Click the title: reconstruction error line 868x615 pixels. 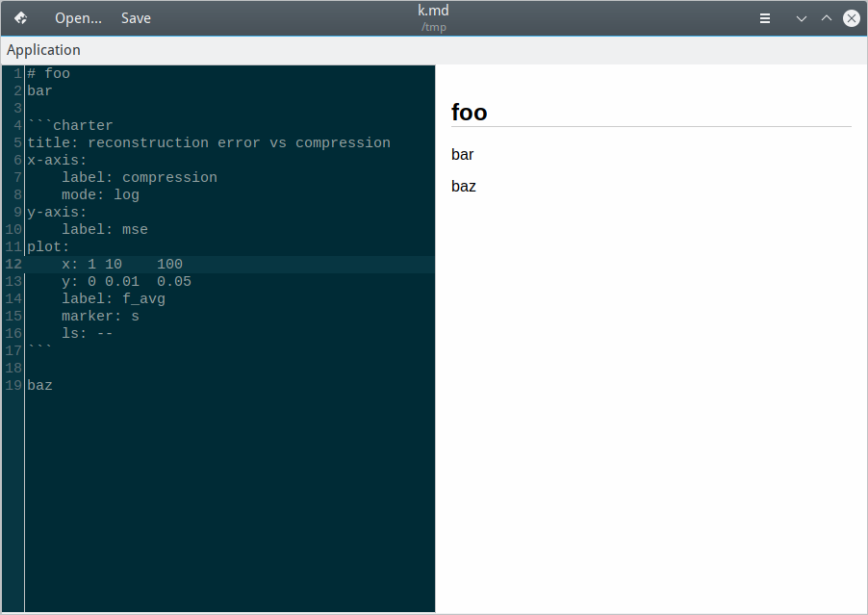pyautogui.click(x=209, y=142)
